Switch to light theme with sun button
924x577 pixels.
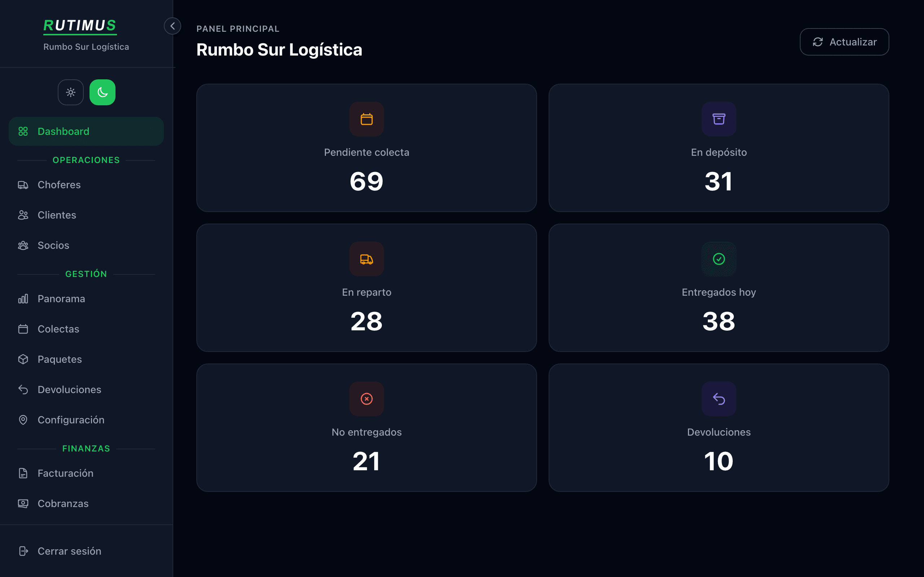point(71,92)
